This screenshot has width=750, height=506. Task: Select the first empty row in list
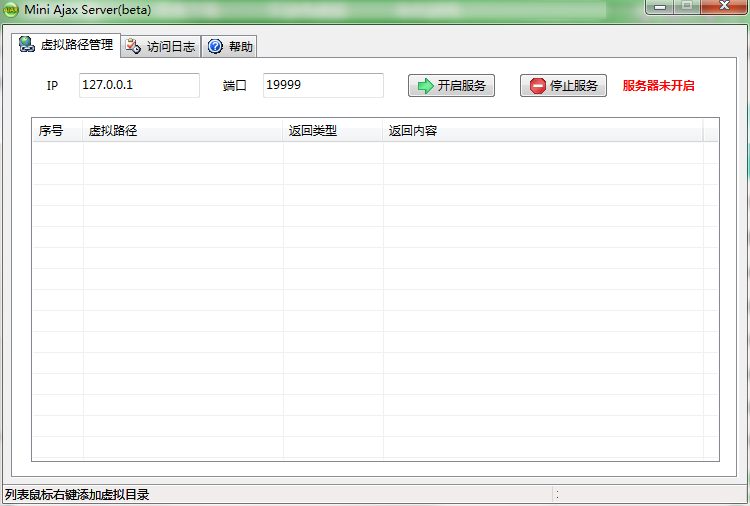tap(375, 153)
